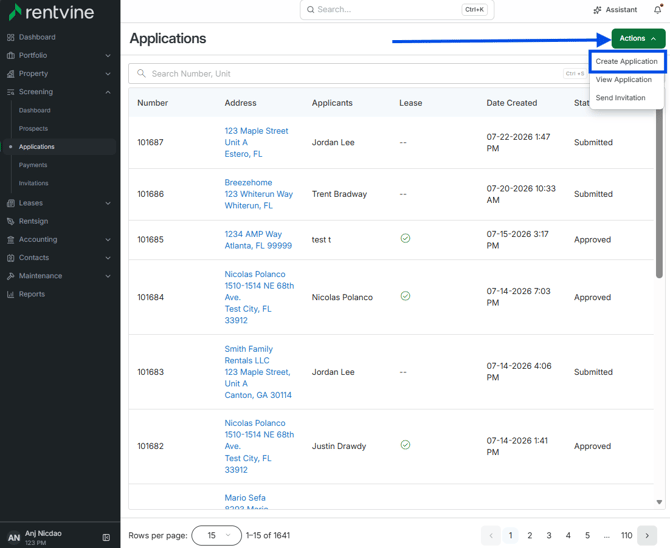Click the Screening icon in sidebar
The width and height of the screenshot is (670, 548).
tap(11, 92)
